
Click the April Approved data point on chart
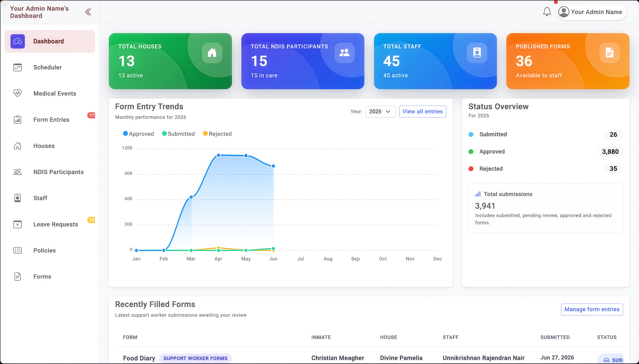coord(218,155)
